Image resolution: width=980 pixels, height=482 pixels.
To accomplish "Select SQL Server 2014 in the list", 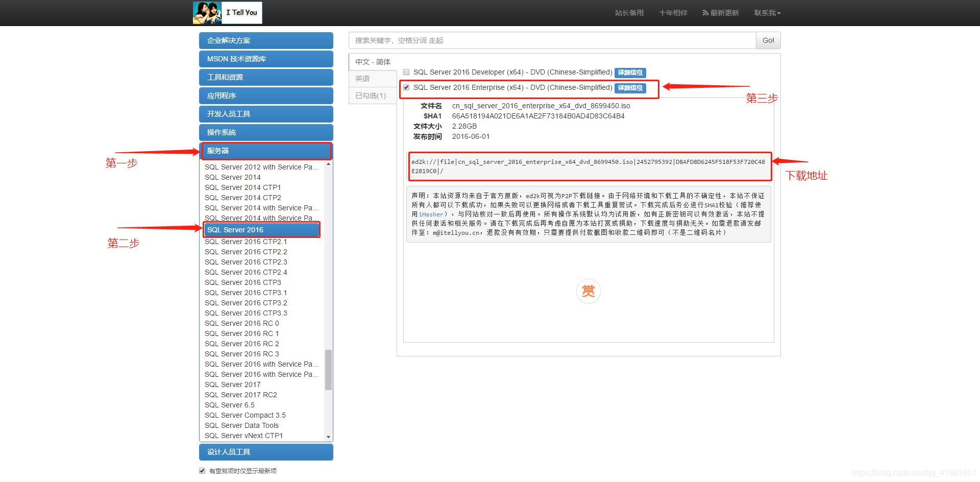I will point(233,177).
